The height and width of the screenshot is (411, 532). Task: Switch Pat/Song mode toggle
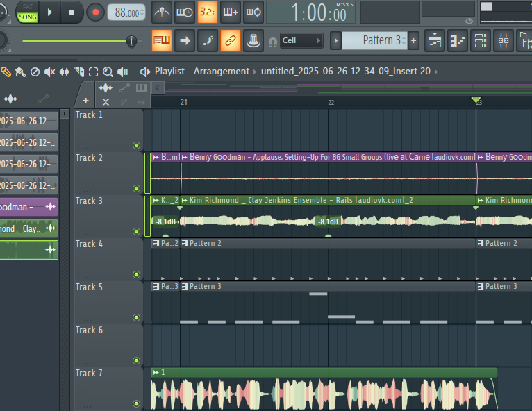point(28,12)
